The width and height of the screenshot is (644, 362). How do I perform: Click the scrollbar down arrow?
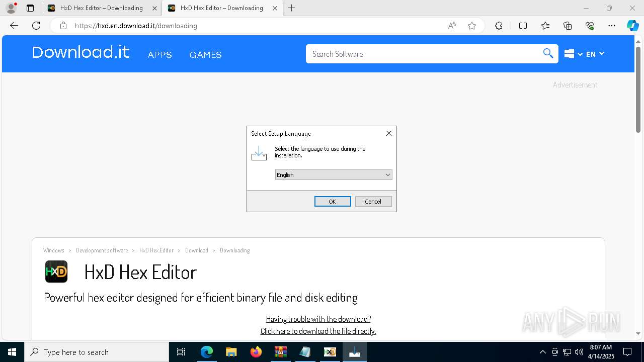[x=638, y=333]
